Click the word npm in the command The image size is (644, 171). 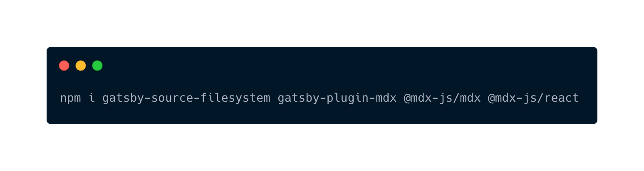click(71, 98)
